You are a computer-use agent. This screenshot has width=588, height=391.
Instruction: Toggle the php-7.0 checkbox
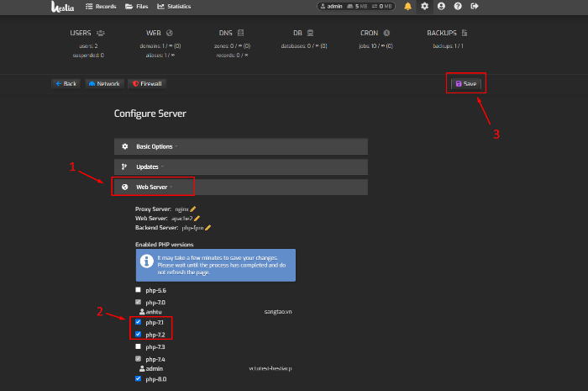138,302
